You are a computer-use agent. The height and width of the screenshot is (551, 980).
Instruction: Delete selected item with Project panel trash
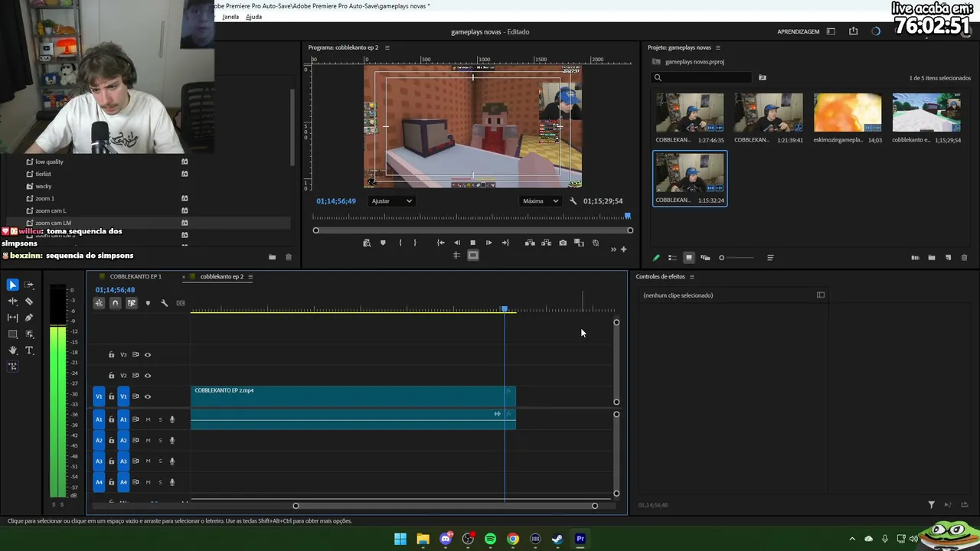(x=964, y=258)
